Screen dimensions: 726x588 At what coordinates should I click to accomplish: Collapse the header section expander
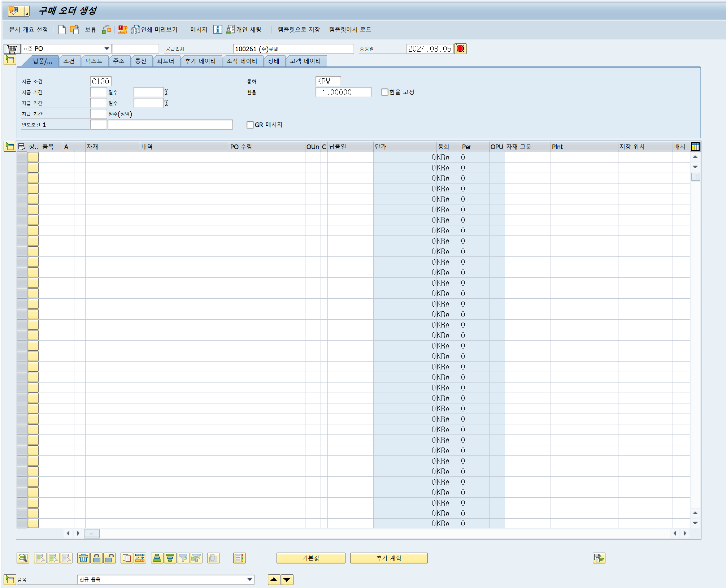click(10, 60)
